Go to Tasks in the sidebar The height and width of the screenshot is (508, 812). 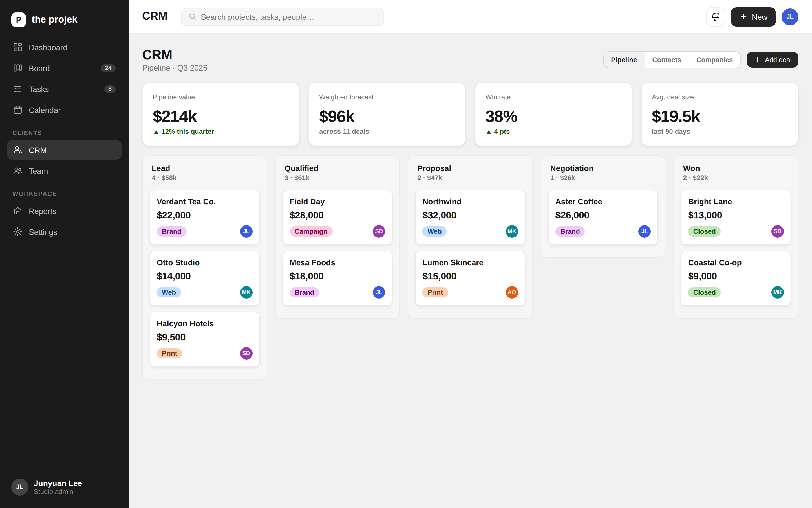tap(64, 89)
